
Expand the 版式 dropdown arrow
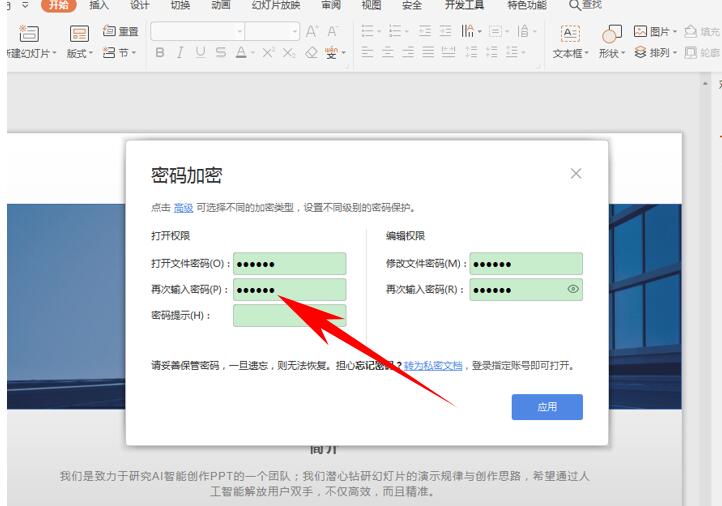point(91,53)
